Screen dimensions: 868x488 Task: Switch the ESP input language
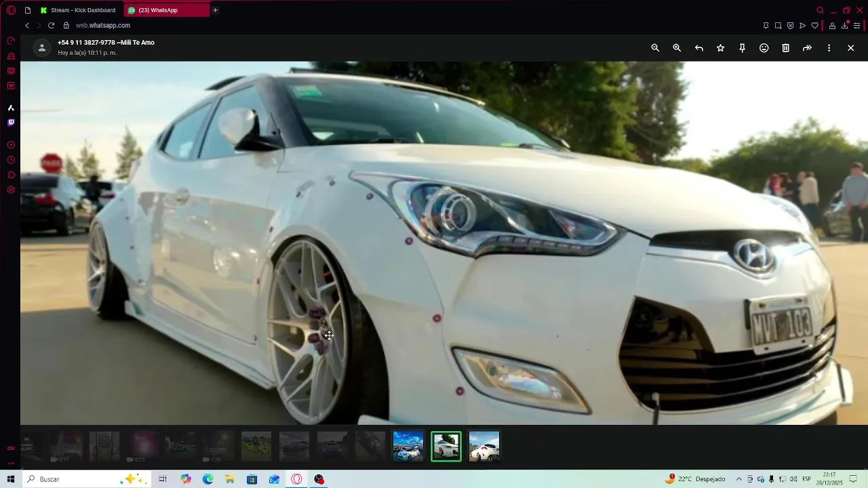[807, 479]
